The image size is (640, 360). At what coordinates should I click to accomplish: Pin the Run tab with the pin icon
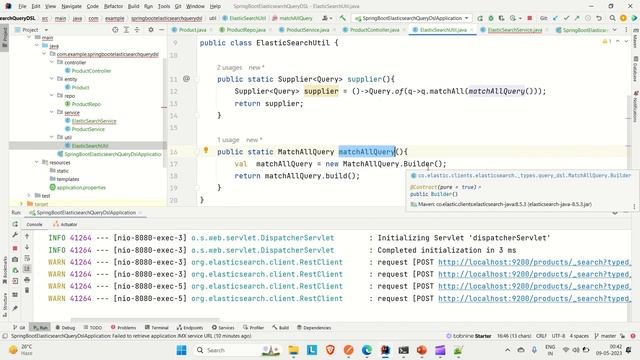click(x=15, y=308)
